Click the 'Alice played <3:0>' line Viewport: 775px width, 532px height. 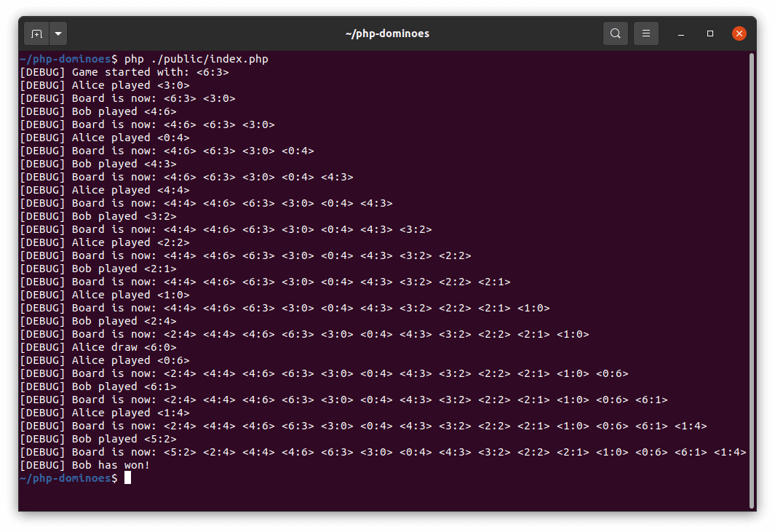click(x=105, y=85)
